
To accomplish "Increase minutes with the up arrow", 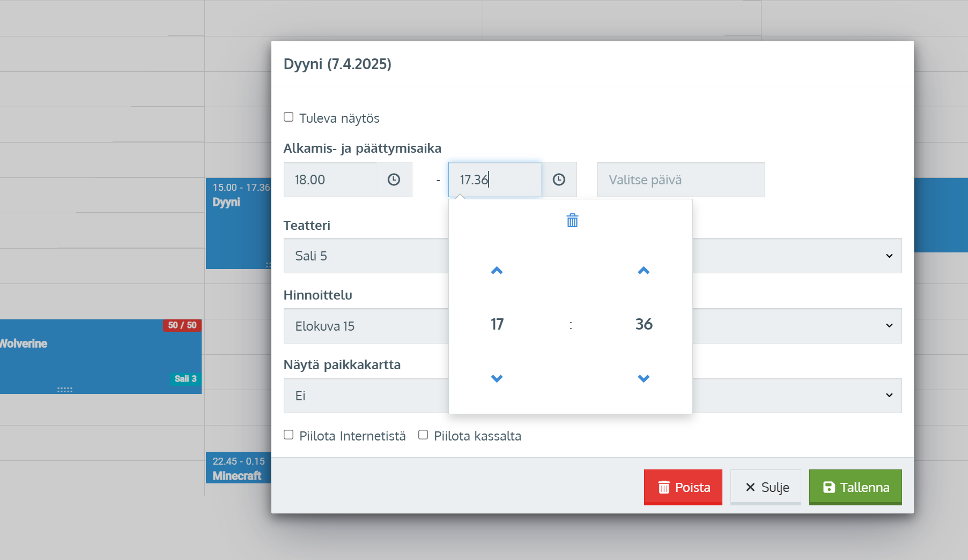I will [x=644, y=271].
